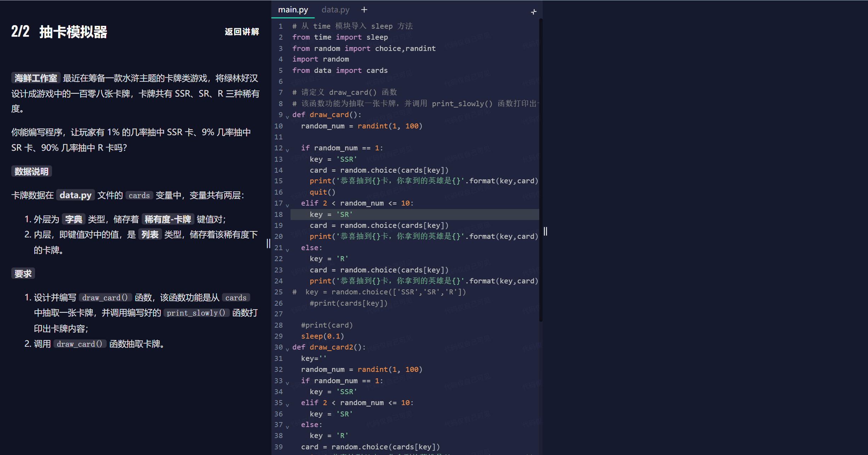Collapse the def draw_card() function at line 9
The width and height of the screenshot is (868, 455).
pyautogui.click(x=287, y=117)
